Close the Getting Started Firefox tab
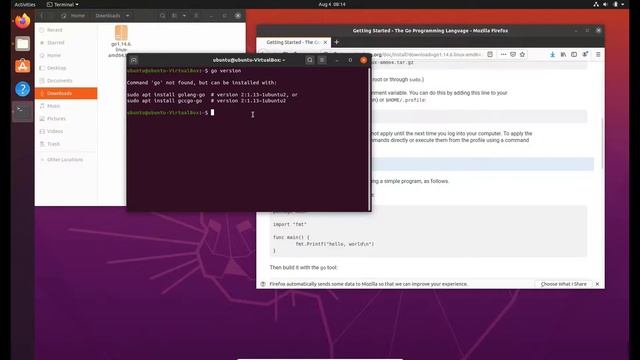Viewport: 640px width, 360px height. tap(325, 42)
